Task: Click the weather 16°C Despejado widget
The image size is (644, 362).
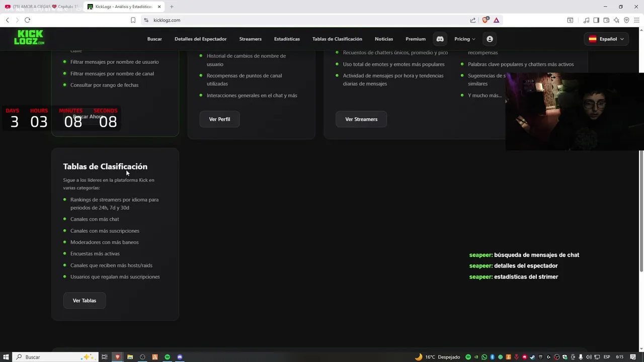Action: (x=437, y=357)
